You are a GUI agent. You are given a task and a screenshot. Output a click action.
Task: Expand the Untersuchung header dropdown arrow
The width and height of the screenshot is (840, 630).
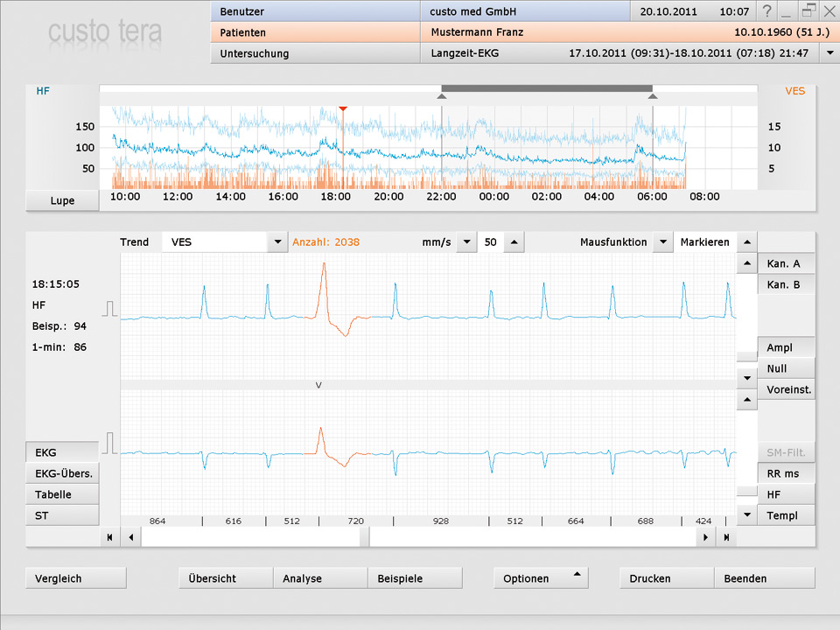[829, 53]
